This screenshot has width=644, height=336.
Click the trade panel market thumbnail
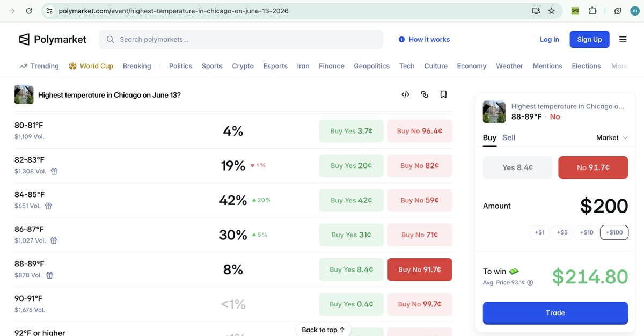point(494,112)
